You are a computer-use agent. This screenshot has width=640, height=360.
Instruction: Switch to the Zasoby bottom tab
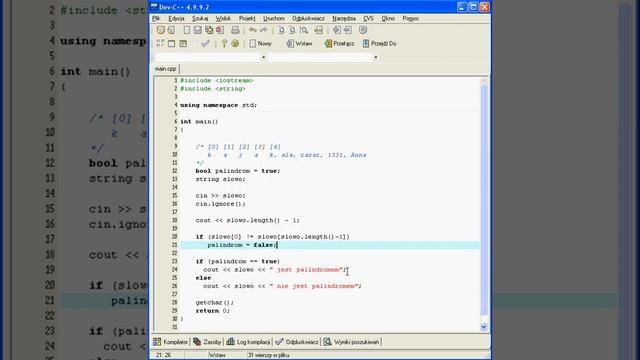click(207, 342)
